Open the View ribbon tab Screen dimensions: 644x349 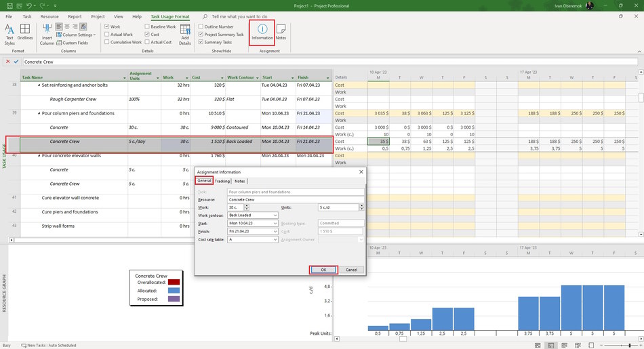118,17
